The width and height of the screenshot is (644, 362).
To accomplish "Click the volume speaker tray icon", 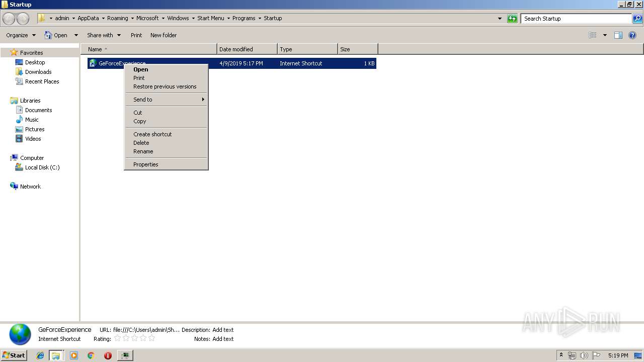I will [584, 355].
